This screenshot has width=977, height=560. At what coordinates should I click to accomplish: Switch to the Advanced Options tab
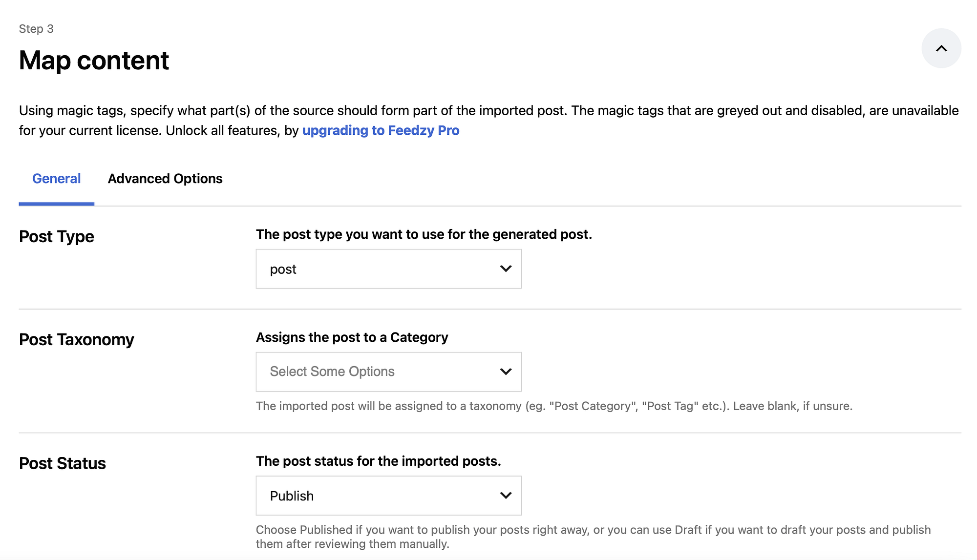[165, 179]
